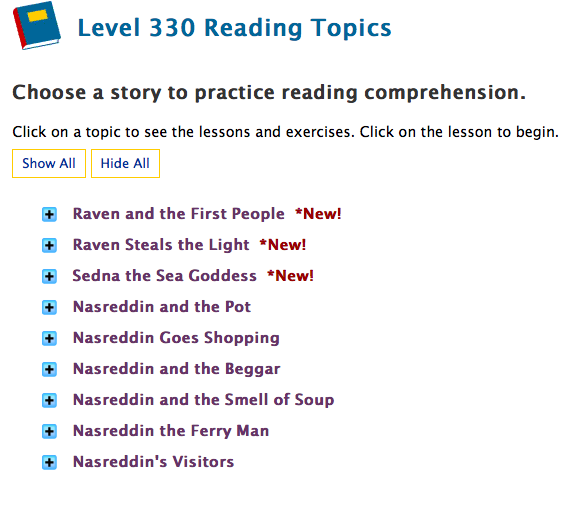Expand Nasreddin and the Beggar plus icon
This screenshot has height=526, width=562.
click(49, 369)
